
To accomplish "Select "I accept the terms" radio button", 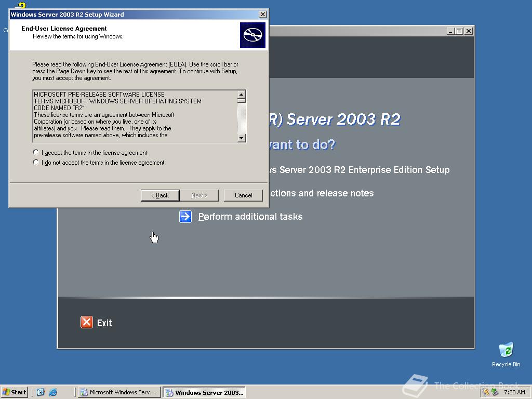I will point(36,152).
